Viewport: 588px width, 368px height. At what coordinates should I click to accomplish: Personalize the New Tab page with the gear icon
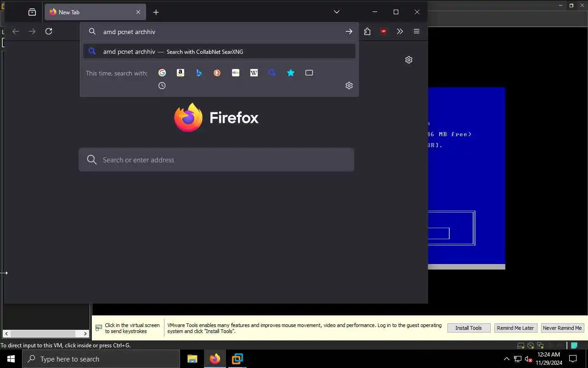(x=409, y=60)
